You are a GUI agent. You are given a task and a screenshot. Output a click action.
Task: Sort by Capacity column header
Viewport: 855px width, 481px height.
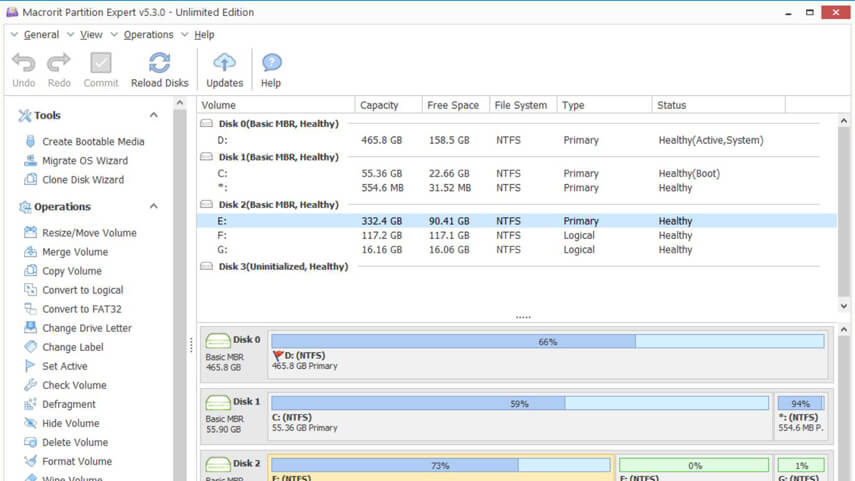379,105
